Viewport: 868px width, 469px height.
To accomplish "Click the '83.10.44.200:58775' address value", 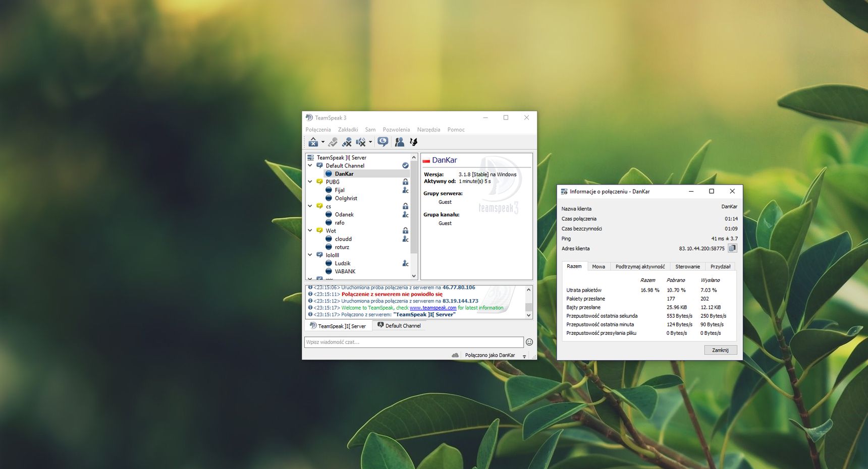I will (x=701, y=249).
